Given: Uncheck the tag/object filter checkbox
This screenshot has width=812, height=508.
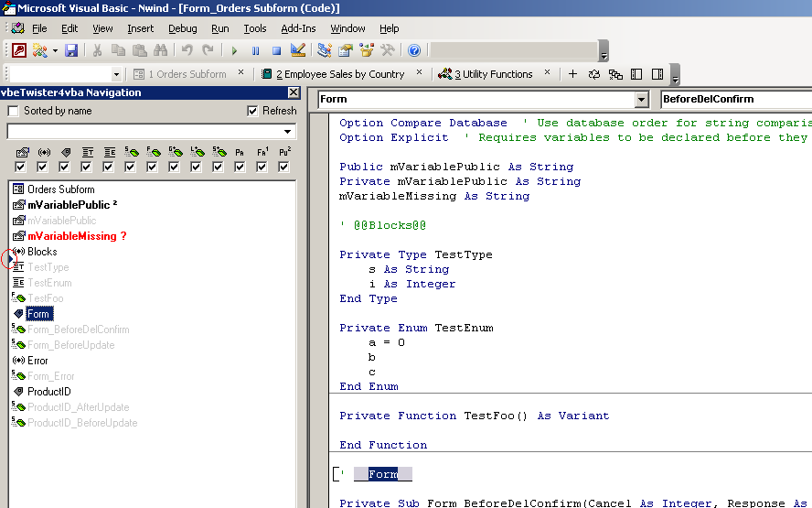Looking at the screenshot, I should click(x=64, y=167).
